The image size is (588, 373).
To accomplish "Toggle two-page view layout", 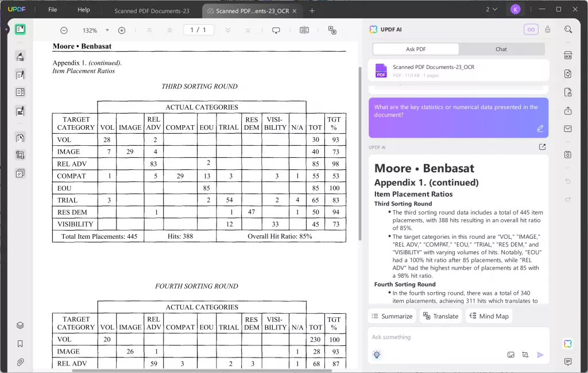I will pyautogui.click(x=304, y=30).
